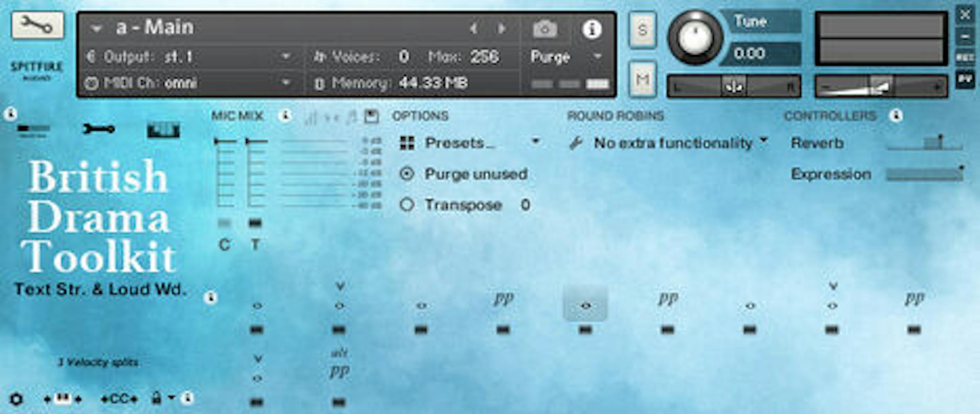Click the music note link icon beside MIC MIX
The width and height of the screenshot is (980, 414).
[x=351, y=117]
